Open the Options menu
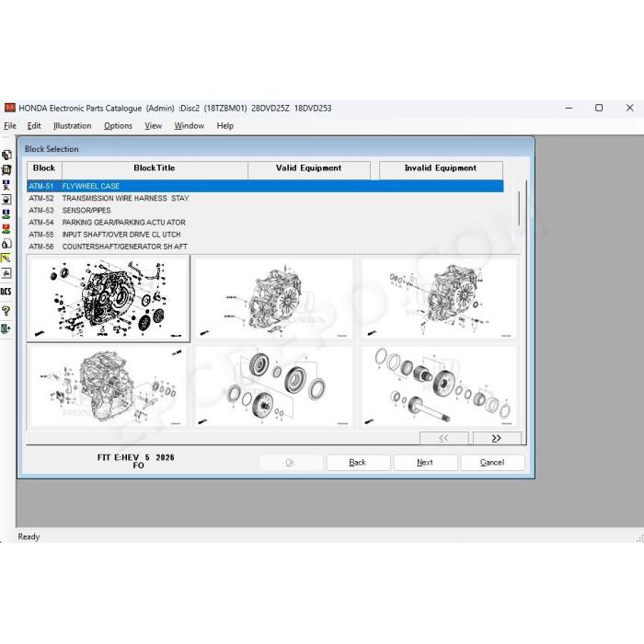 (x=118, y=126)
